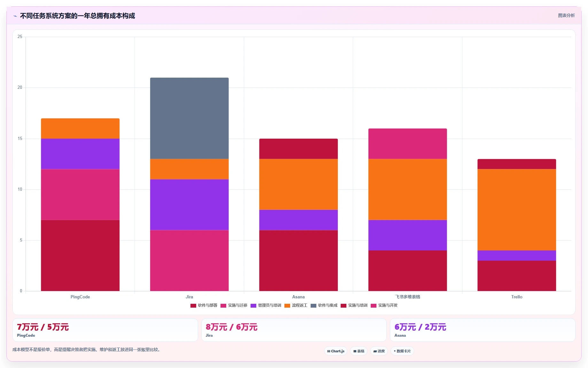This screenshot has height=368, width=588.
Task: Click the orange segment of the Asana bar
Action: 298,184
